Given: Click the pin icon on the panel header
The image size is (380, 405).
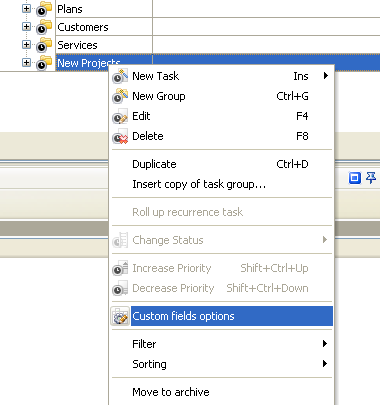Looking at the screenshot, I should pyautogui.click(x=371, y=178).
